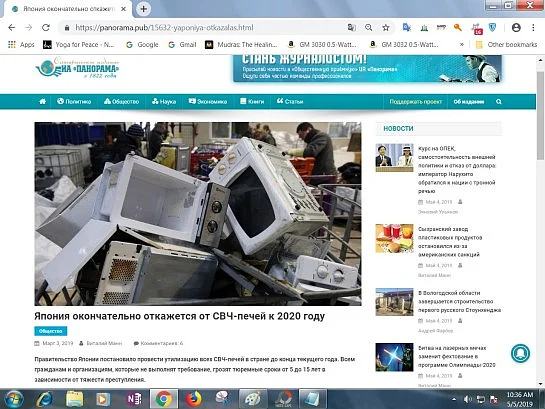This screenshot has width=545, height=409.
Task: Launch Internet Explorer from the taskbar
Action: click(44, 399)
